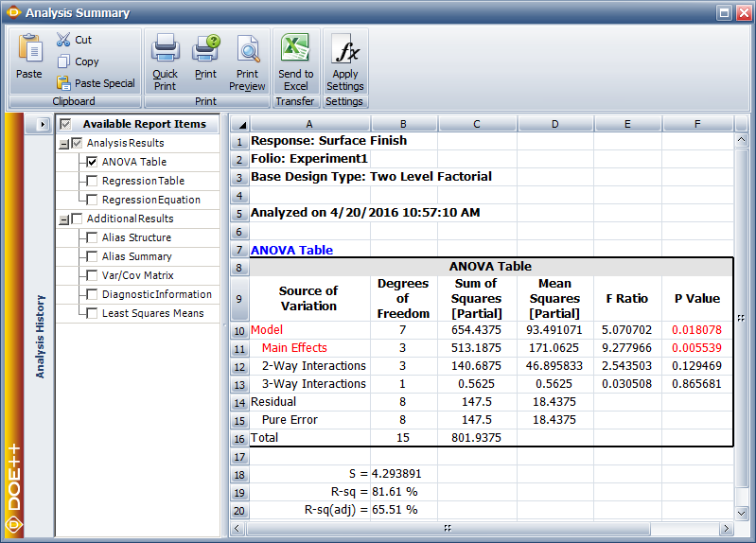Viewport: 756px width, 543px height.
Task: Select column A header
Action: (309, 124)
